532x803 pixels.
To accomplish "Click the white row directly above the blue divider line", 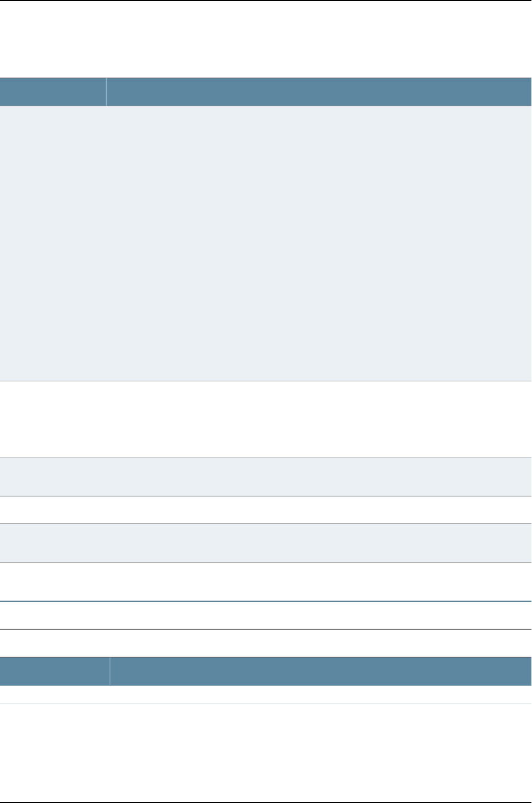I will [x=266, y=581].
